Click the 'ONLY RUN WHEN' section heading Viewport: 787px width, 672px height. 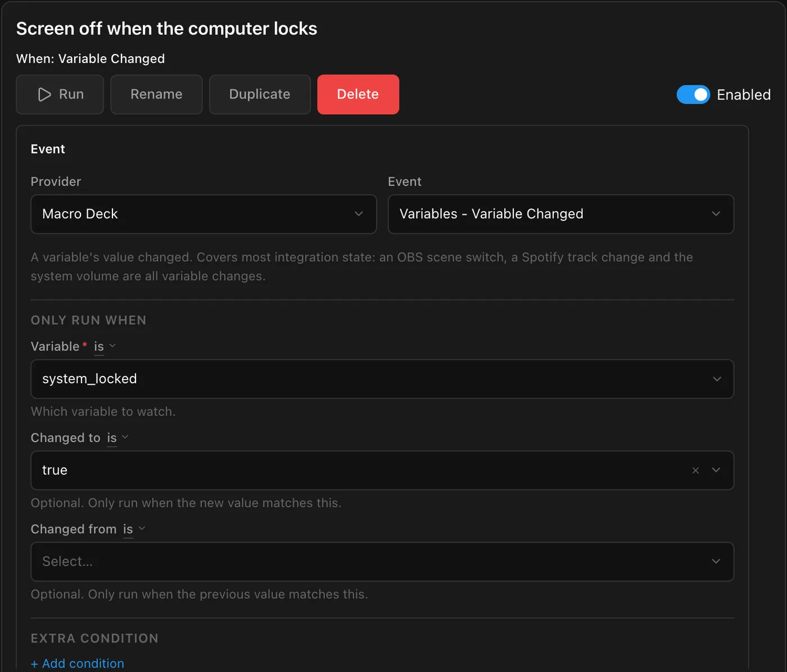[x=88, y=320]
